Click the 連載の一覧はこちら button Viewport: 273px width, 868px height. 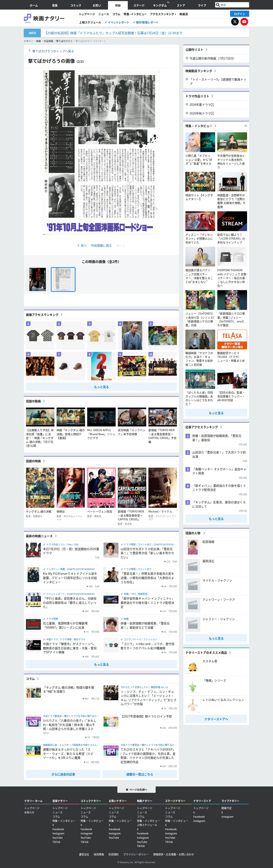tap(139, 774)
